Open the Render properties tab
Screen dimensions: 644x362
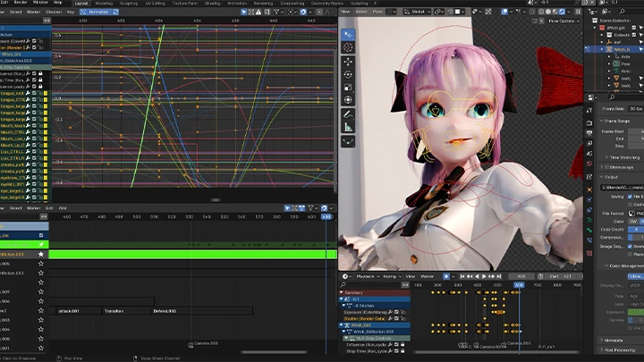point(589,122)
